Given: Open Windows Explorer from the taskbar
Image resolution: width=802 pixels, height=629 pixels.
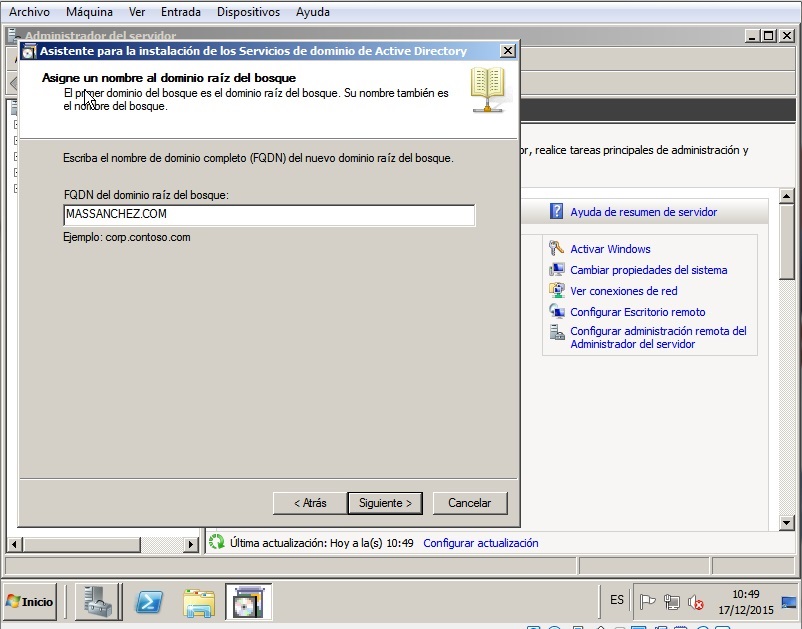Looking at the screenshot, I should click(x=199, y=602).
